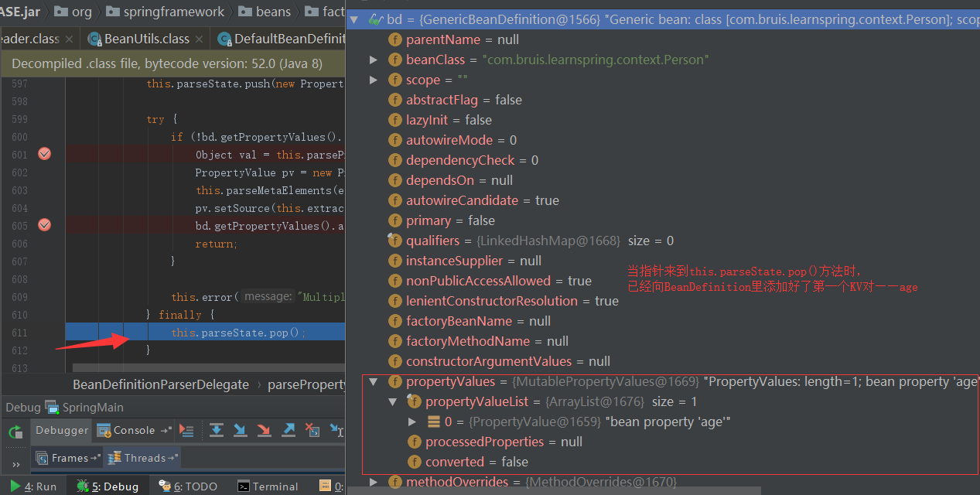Expand the beanClass variable
980x495 pixels.
point(374,60)
